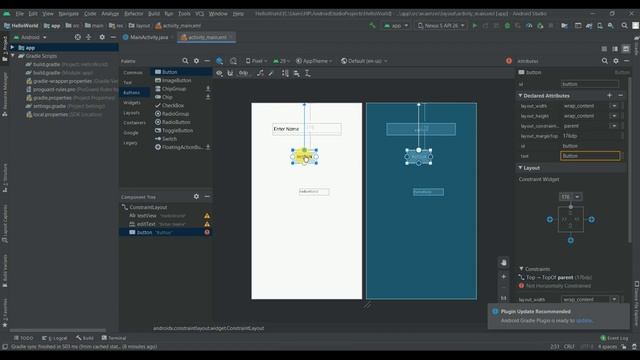The width and height of the screenshot is (640, 360).
Task: Select Layouts palette category
Action: [131, 113]
